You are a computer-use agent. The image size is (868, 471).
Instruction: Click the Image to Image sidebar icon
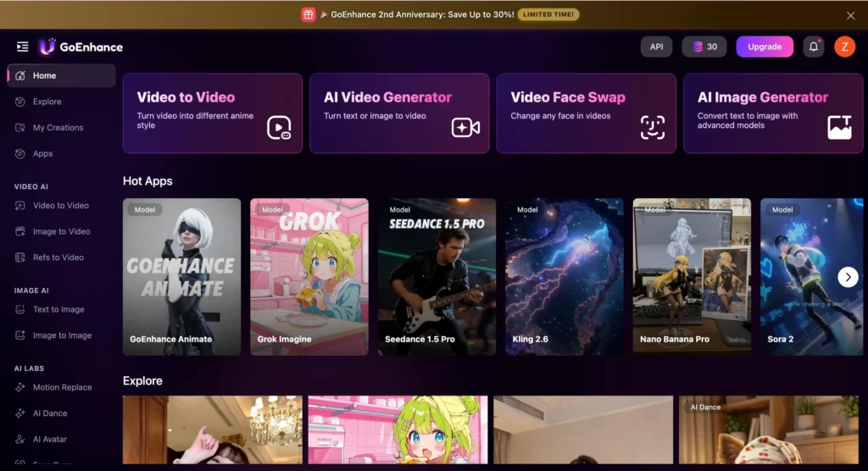(20, 335)
